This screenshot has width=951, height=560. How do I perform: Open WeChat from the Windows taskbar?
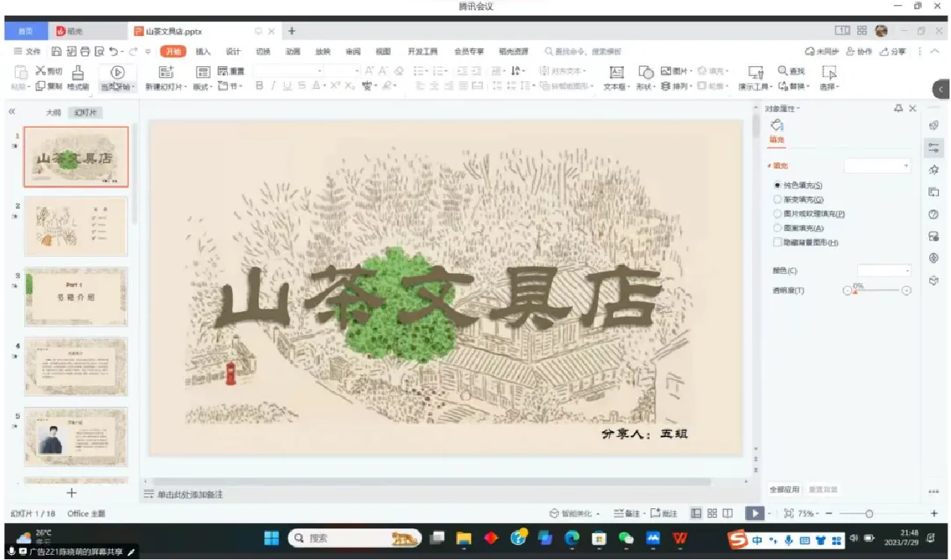pos(626,538)
